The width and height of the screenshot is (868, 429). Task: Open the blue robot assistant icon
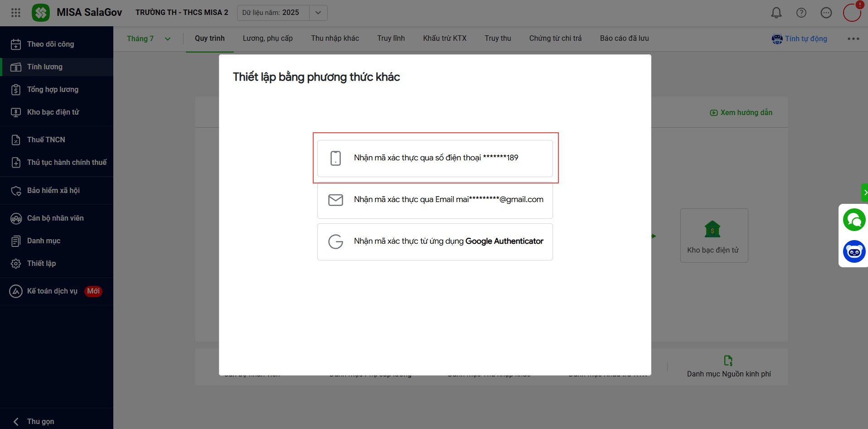(x=854, y=251)
